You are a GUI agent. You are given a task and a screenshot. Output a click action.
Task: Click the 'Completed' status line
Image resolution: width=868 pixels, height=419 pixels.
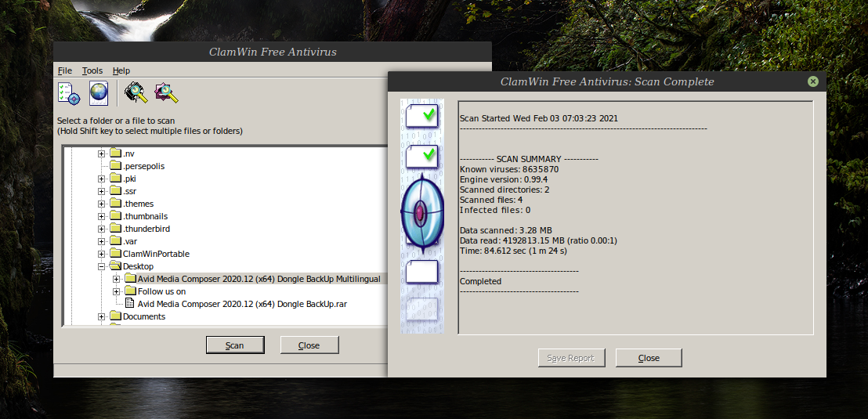click(480, 281)
